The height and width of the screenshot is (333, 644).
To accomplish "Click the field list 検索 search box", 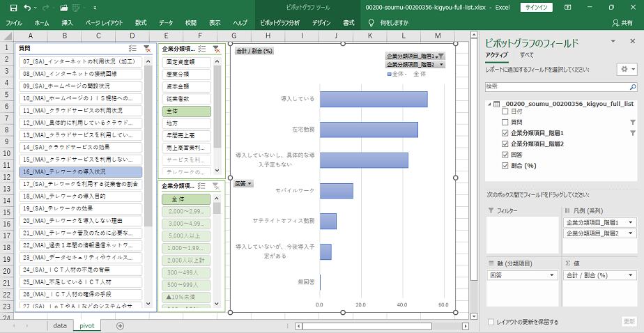I will click(x=560, y=86).
